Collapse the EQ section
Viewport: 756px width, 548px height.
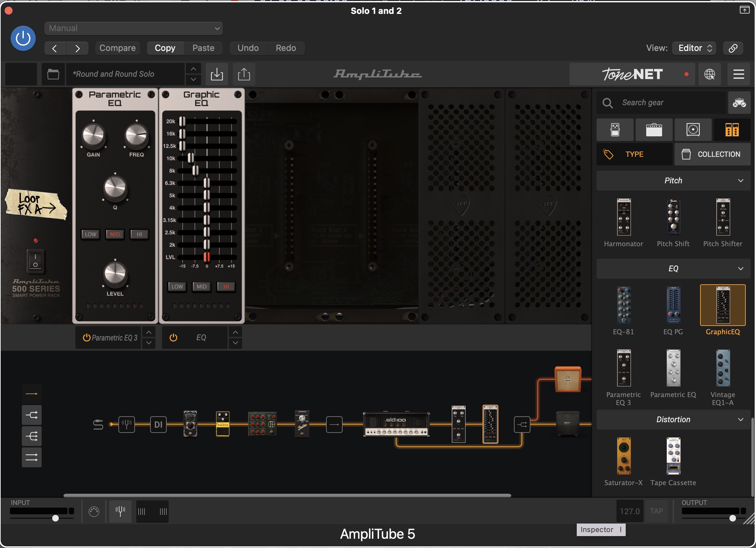[x=674, y=269]
